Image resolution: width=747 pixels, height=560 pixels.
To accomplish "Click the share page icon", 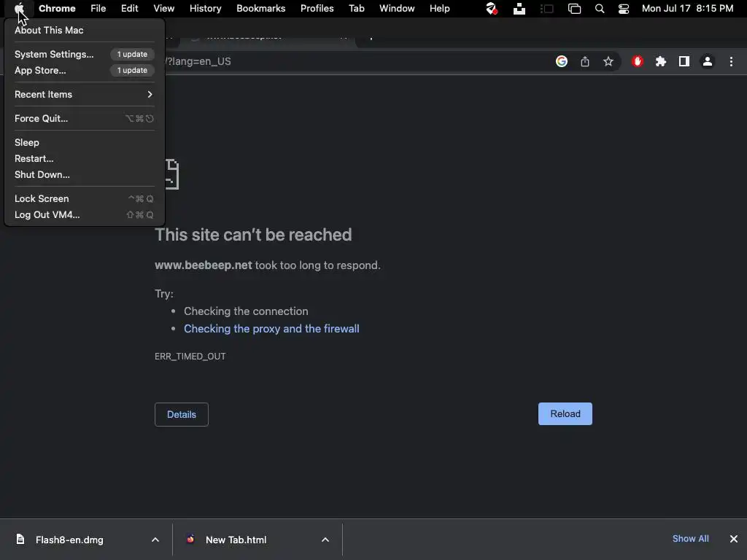I will click(x=585, y=61).
